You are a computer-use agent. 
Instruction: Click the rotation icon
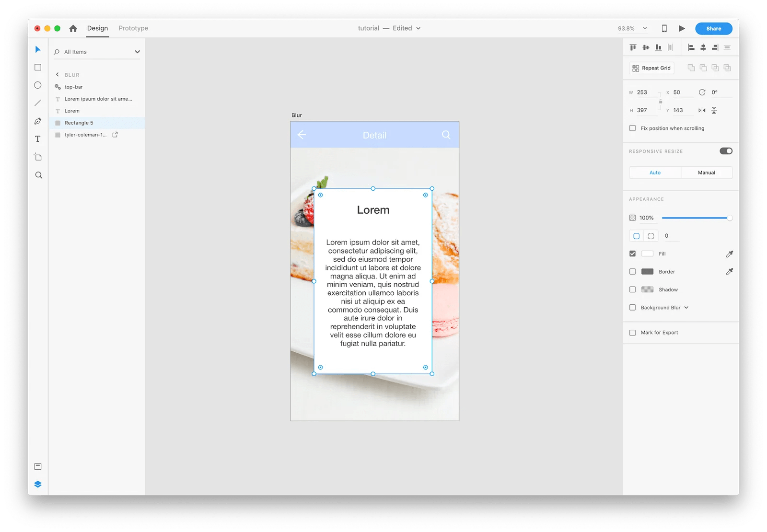pos(702,92)
